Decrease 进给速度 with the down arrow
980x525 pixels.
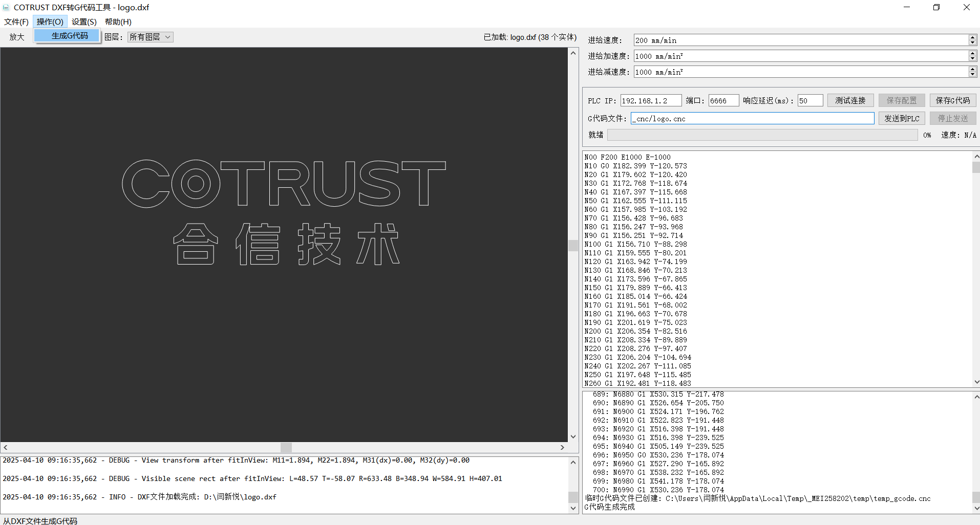972,43
